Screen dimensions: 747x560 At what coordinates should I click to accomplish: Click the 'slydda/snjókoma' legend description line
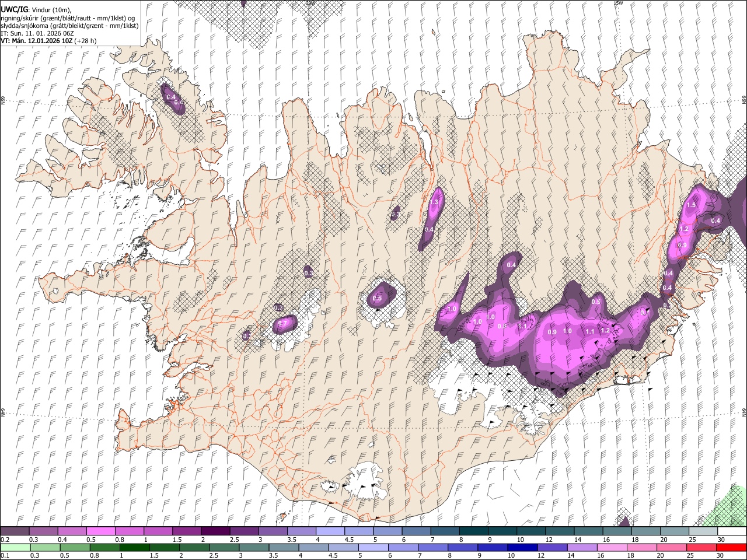pyautogui.click(x=69, y=26)
